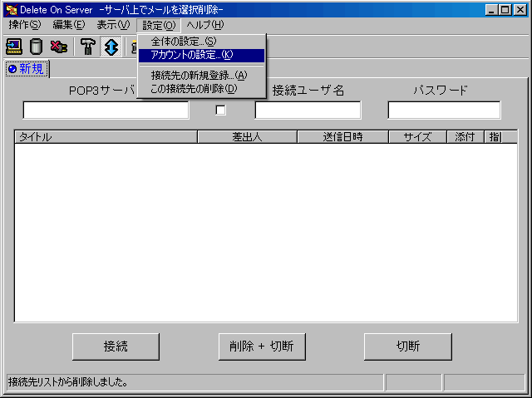Open the 編集(E) menu
The height and width of the screenshot is (398, 532).
click(69, 25)
